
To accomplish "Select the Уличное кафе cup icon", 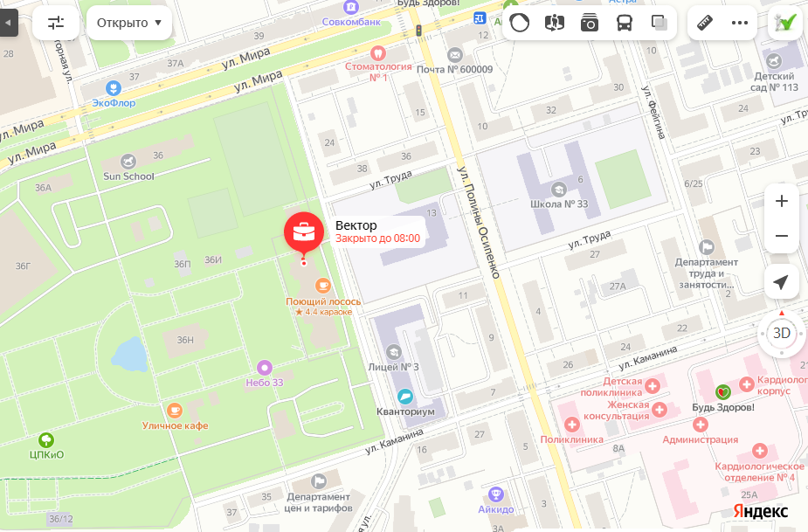I will [x=175, y=411].
